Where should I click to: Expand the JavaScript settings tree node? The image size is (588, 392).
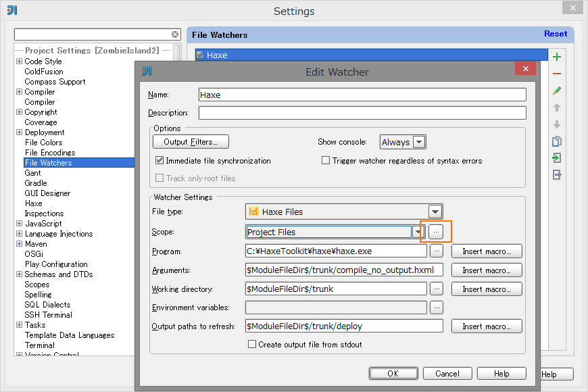19,224
